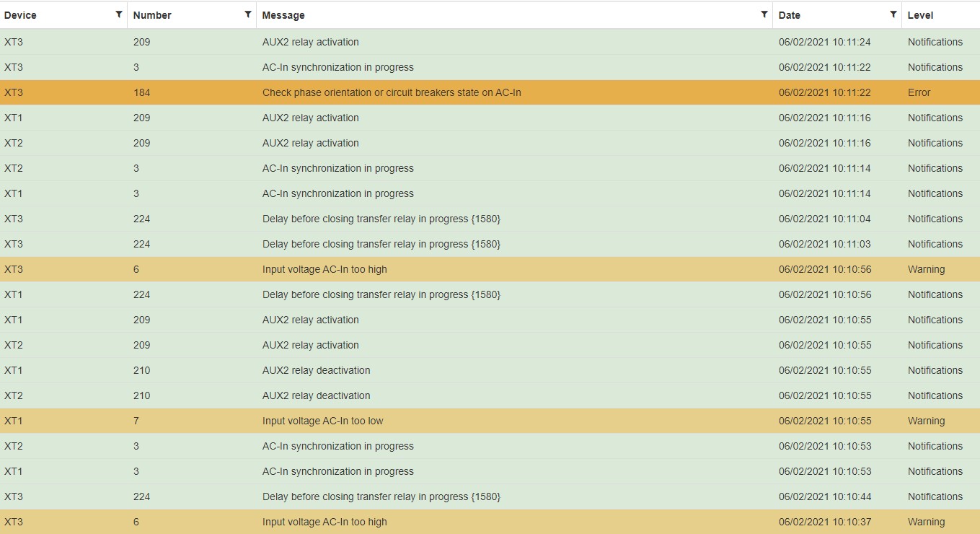Sort by the Device column header
The height and width of the screenshot is (534, 980).
[20, 15]
